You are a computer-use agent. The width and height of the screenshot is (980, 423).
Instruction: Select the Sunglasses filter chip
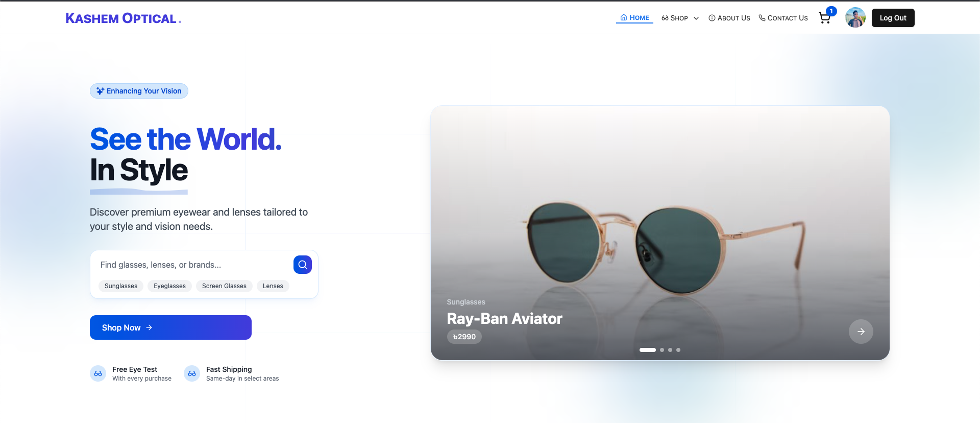121,286
